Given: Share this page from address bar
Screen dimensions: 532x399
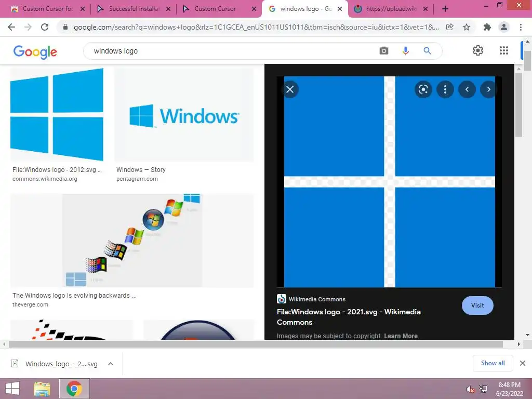Looking at the screenshot, I should pos(449,27).
